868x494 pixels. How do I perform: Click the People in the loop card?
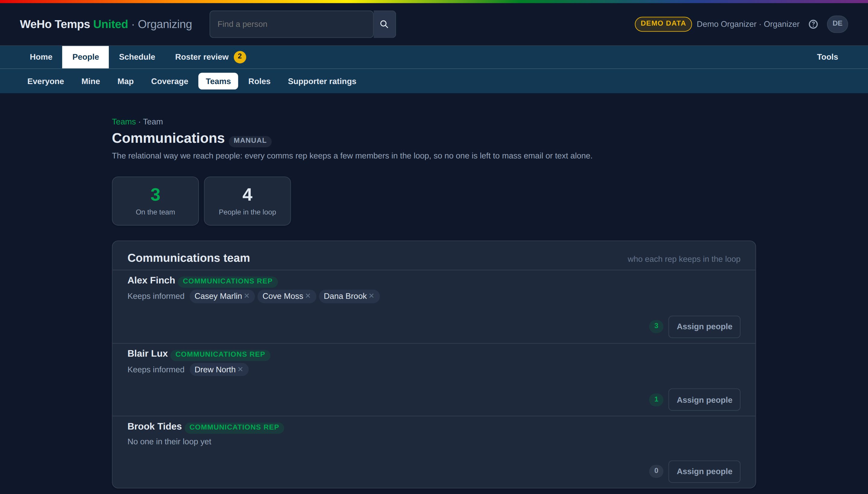(247, 201)
